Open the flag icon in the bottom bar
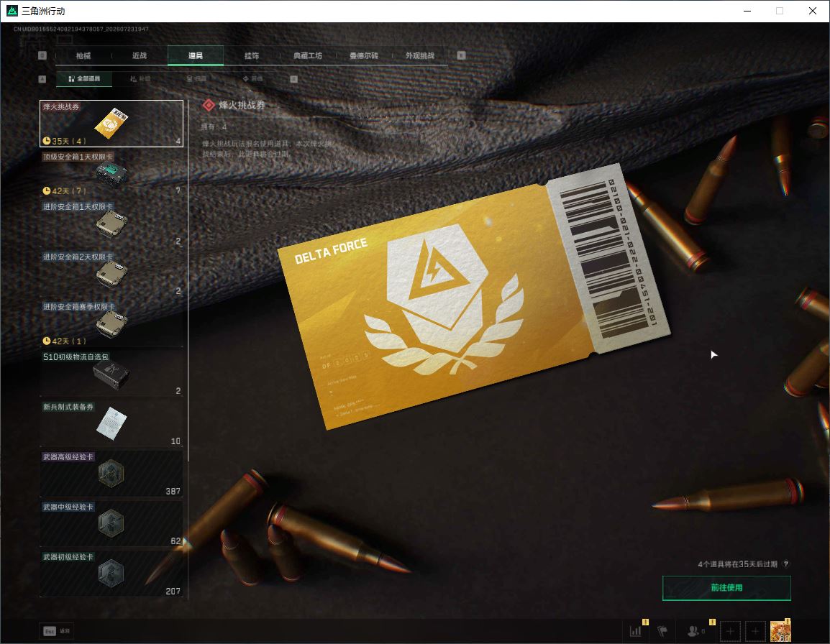The image size is (830, 644). click(x=662, y=631)
